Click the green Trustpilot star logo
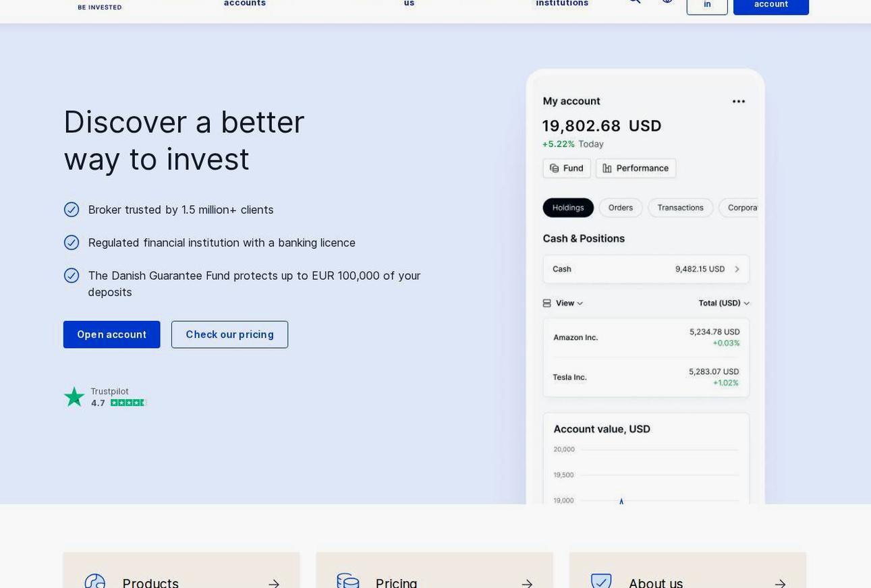The width and height of the screenshot is (871, 588). point(74,396)
